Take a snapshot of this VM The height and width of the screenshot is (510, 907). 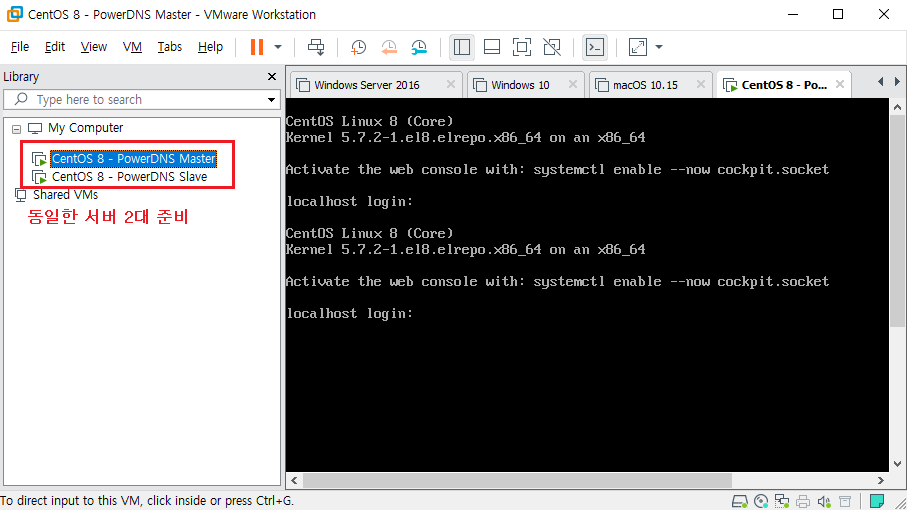click(359, 47)
